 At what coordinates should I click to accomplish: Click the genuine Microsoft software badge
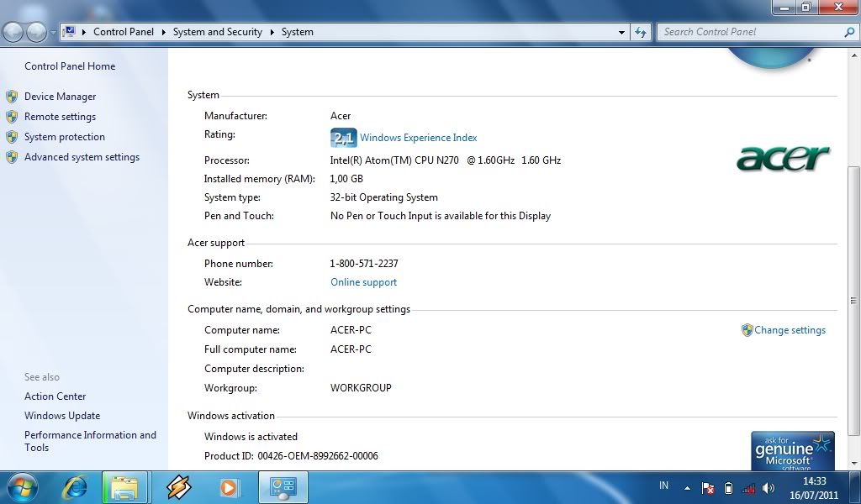(793, 451)
